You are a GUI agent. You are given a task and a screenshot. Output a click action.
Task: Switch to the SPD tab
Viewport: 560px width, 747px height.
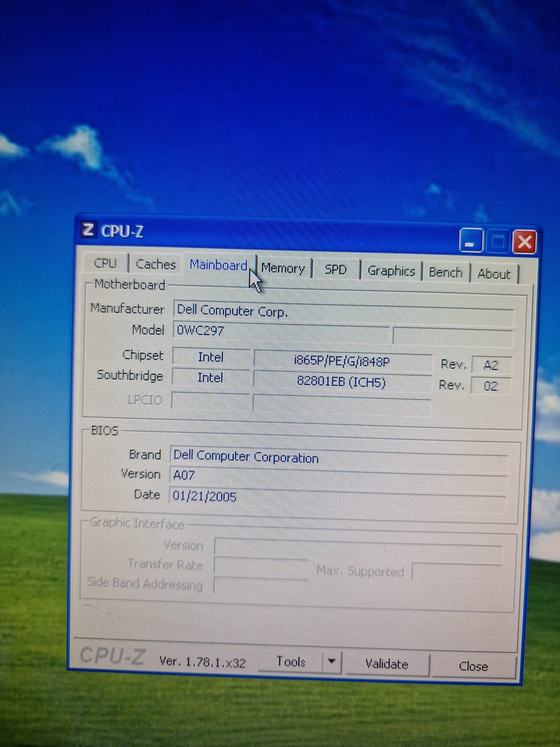tap(335, 270)
